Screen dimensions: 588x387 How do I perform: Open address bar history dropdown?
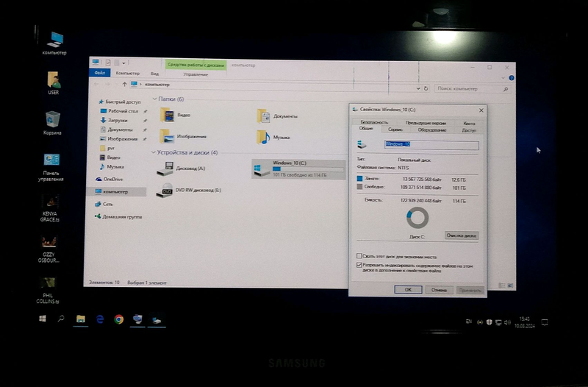click(x=418, y=88)
